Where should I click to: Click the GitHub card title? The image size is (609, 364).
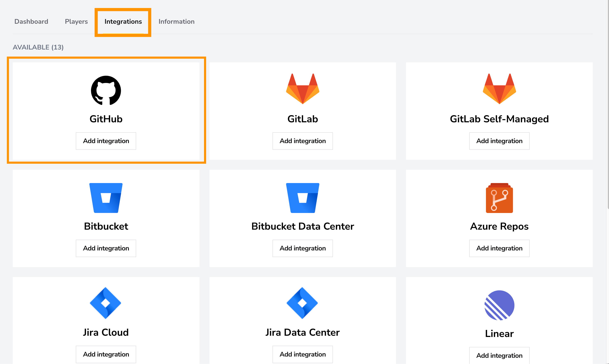pos(106,119)
